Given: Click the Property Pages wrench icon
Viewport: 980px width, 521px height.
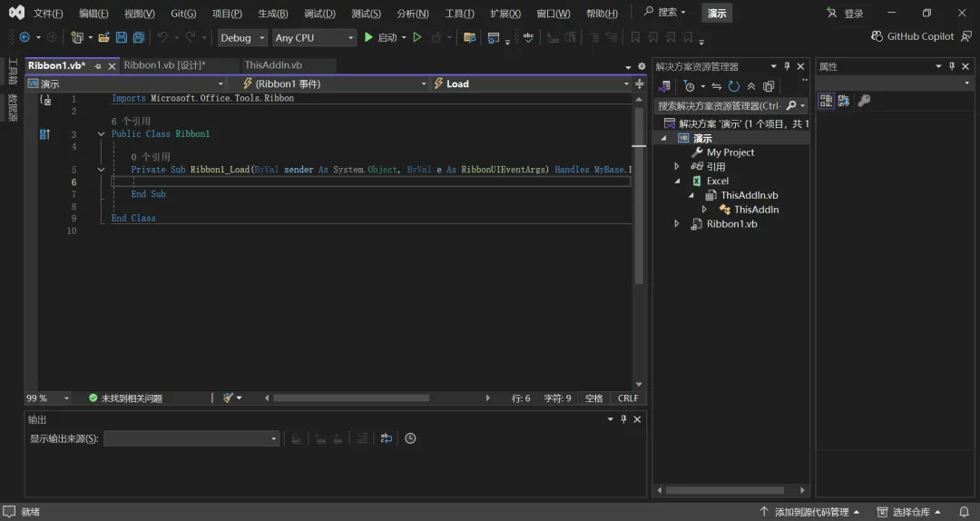Looking at the screenshot, I should (864, 101).
